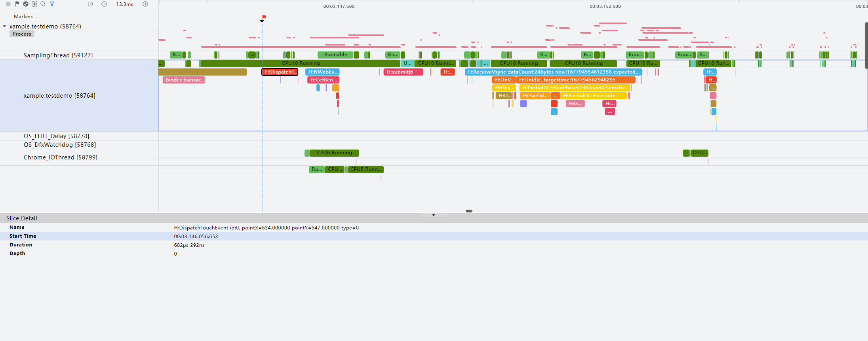Screen dimensions: 868x341
Task: Click the flag marker tool icon
Action: pyautogui.click(x=17, y=4)
